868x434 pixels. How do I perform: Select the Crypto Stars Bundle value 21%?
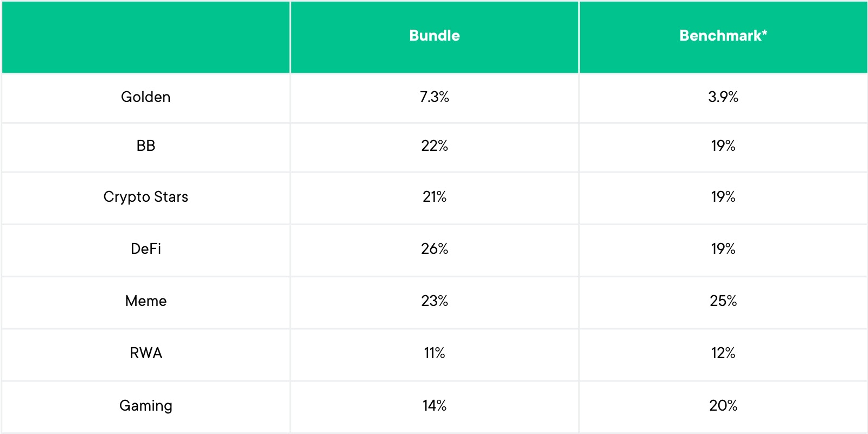[435, 197]
